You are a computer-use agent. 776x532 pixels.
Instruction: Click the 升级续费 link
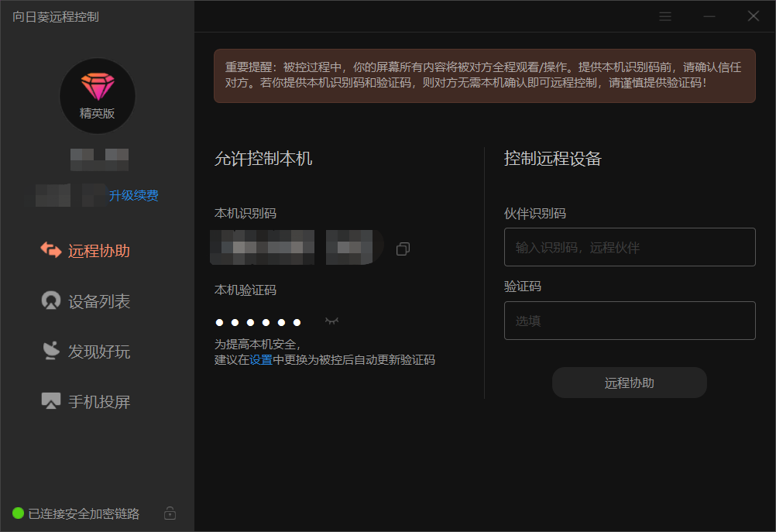point(133,196)
